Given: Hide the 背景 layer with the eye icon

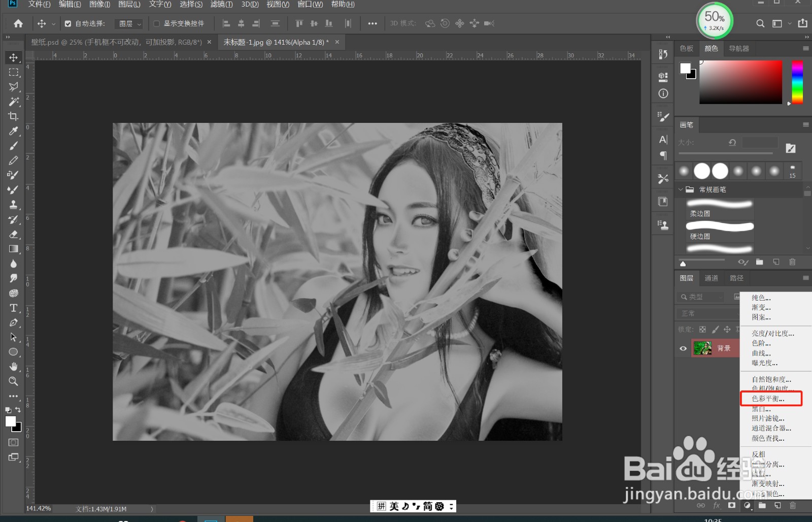Looking at the screenshot, I should [x=683, y=348].
